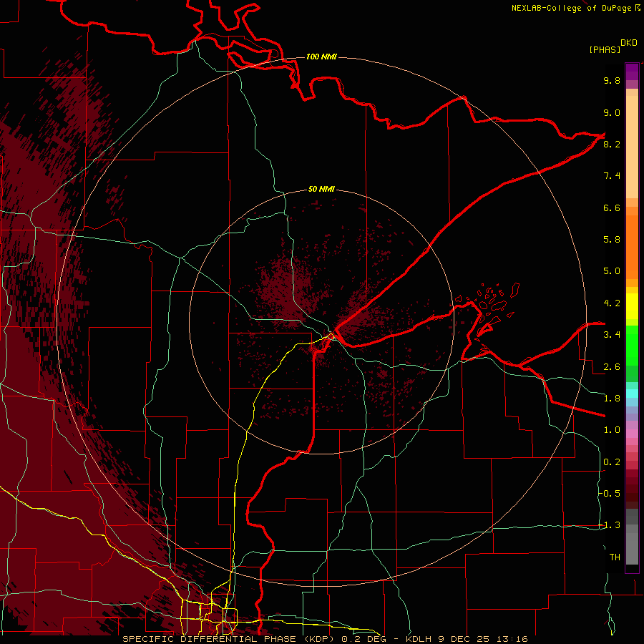Click the 6.6 color scale value
The width and height of the screenshot is (644, 644).
(x=612, y=208)
